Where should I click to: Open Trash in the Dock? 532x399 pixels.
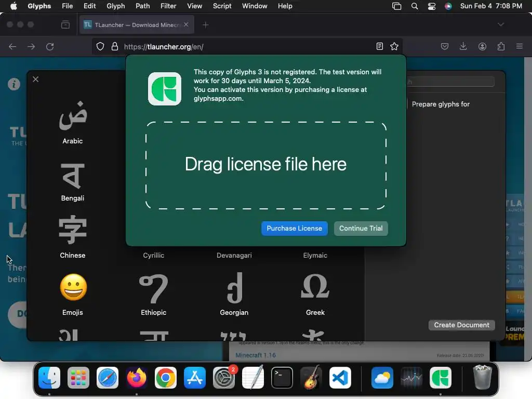(x=482, y=377)
